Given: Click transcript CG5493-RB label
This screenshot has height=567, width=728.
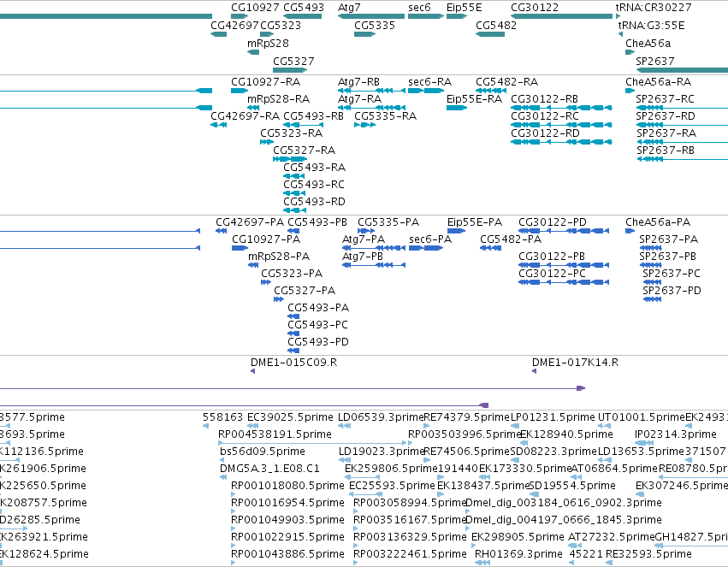Looking at the screenshot, I should pos(313,116).
